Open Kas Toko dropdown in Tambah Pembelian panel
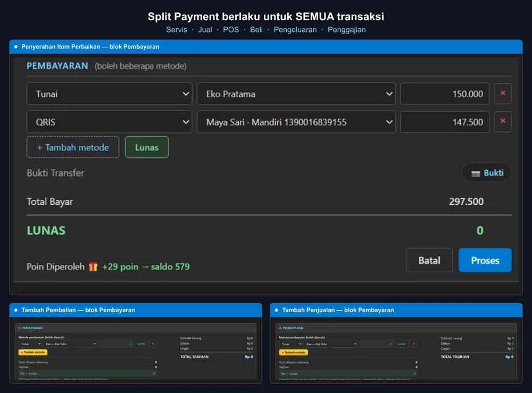532x393 pixels. 70,344
